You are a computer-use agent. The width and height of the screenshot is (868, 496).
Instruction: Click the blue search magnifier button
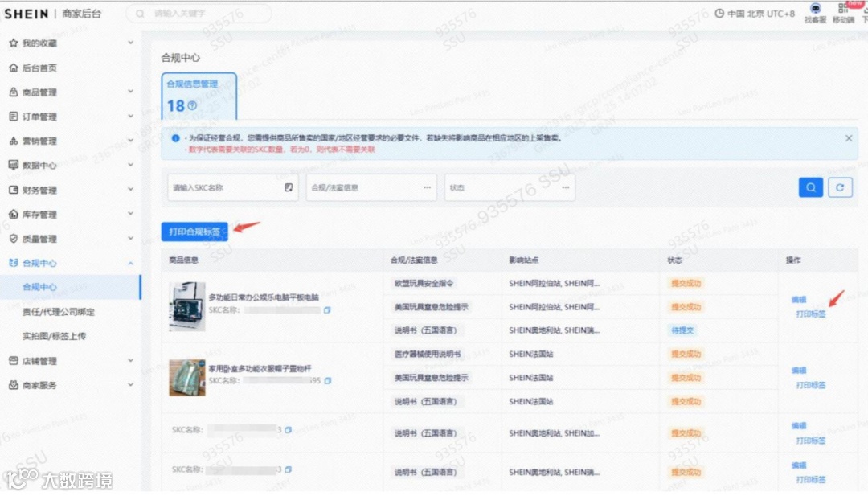[x=810, y=187]
